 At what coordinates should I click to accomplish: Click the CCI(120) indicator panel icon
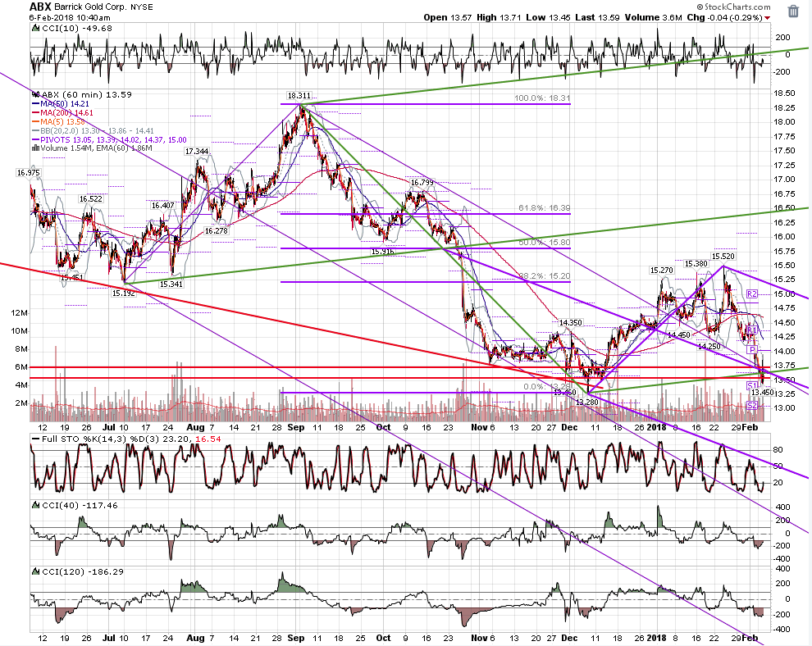tap(36, 571)
